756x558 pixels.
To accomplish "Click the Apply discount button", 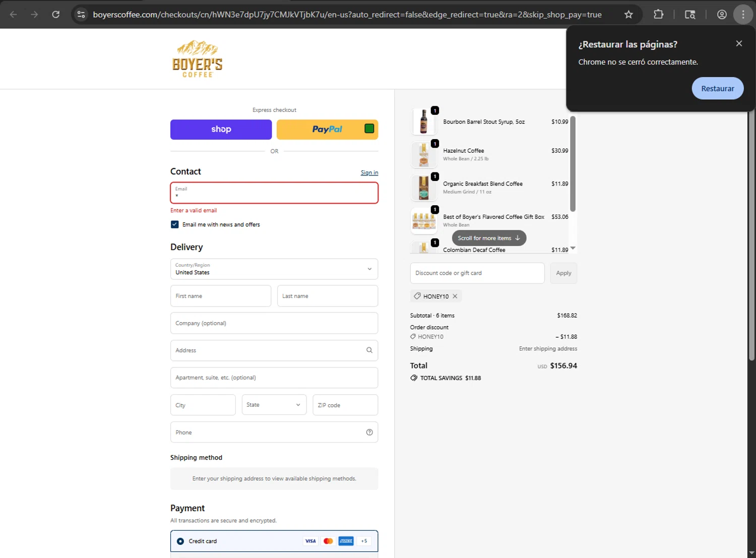I will tap(563, 273).
